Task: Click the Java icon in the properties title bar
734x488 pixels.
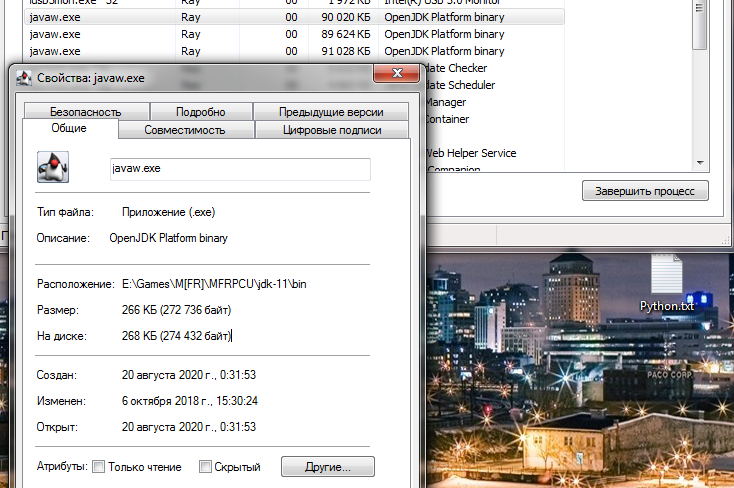Action: point(23,79)
